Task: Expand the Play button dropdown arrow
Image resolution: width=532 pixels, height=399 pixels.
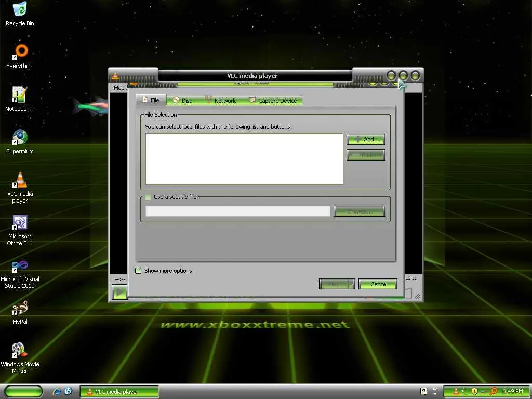Action: tap(352, 284)
